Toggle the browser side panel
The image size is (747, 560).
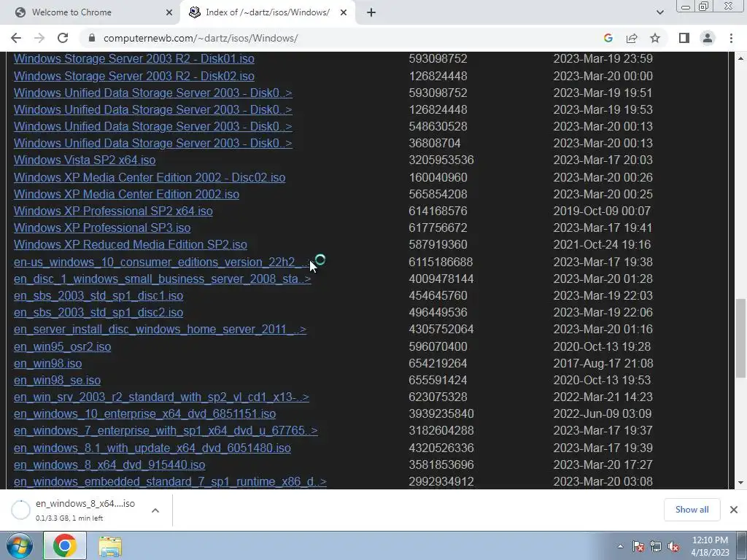(x=684, y=38)
